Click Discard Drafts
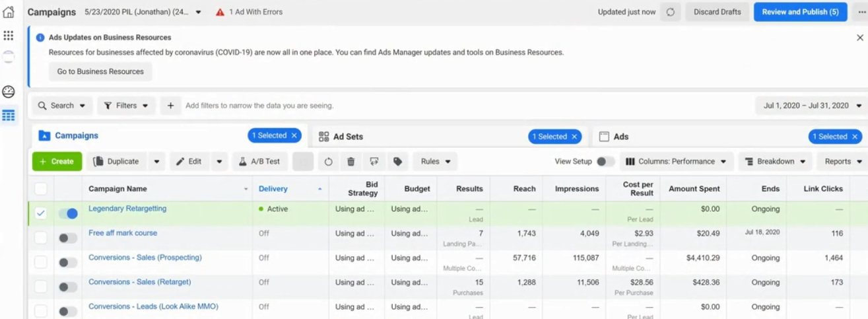Viewport: 868px width, 319px height. coord(717,12)
